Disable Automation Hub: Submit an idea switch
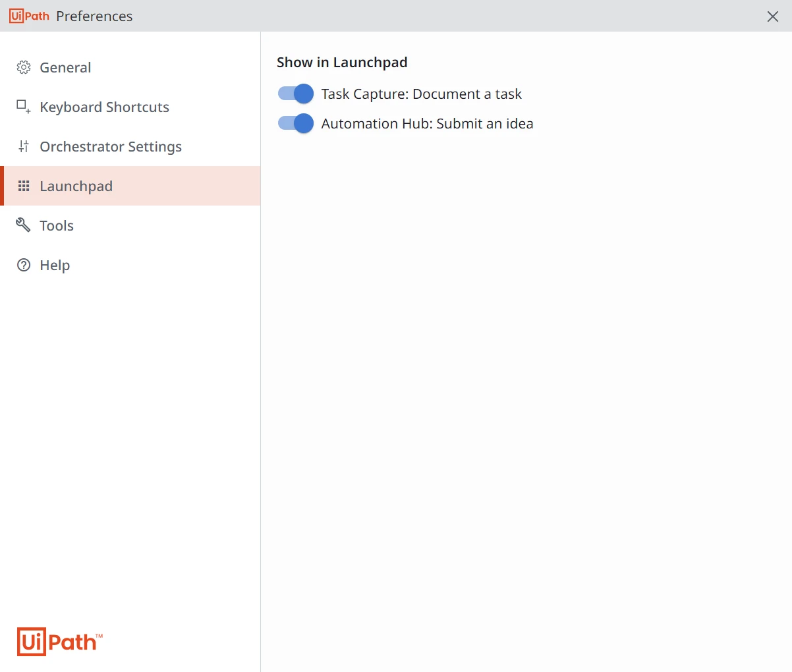Screen dimensions: 792x672 (295, 123)
